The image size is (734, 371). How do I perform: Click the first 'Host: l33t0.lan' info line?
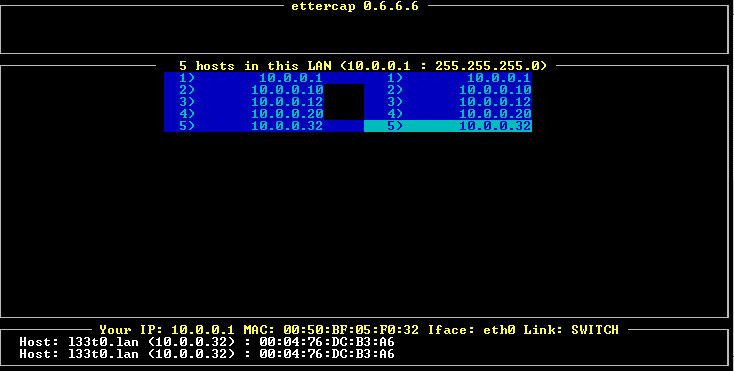pos(207,342)
